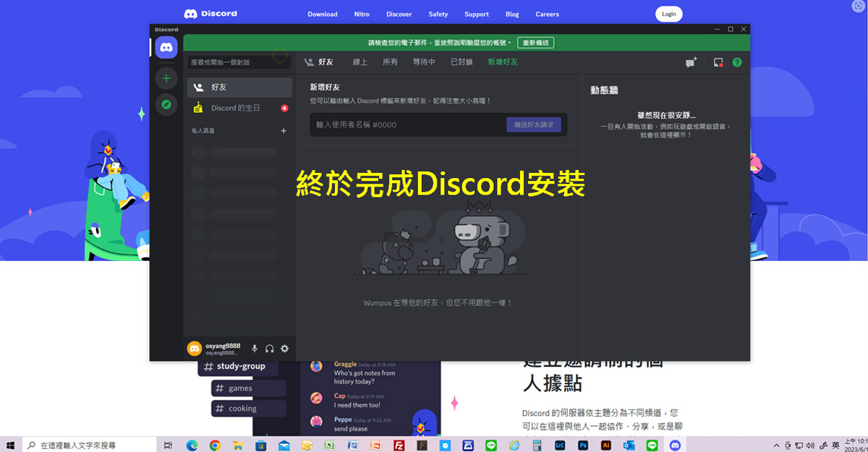The height and width of the screenshot is (452, 868).
Task: Select 好友 in the sidebar list
Action: pyautogui.click(x=239, y=87)
